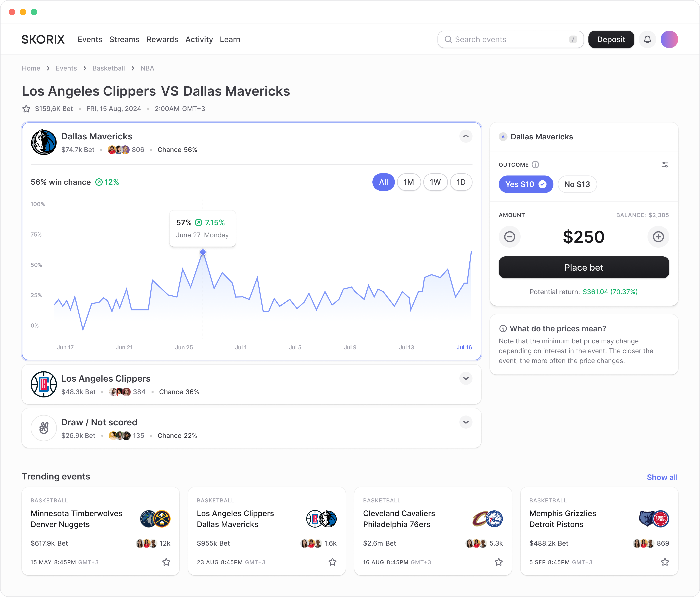Switch chart range to 1W
The width and height of the screenshot is (700, 597).
point(435,182)
